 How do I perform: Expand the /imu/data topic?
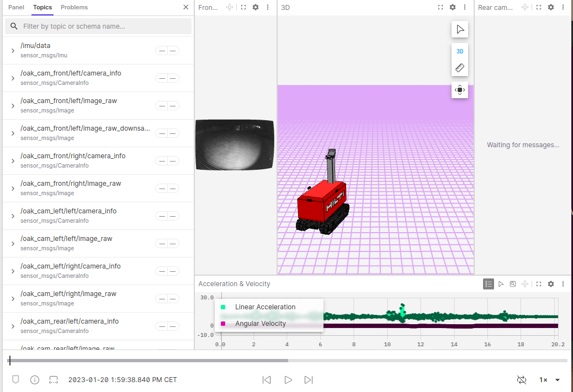(x=13, y=51)
